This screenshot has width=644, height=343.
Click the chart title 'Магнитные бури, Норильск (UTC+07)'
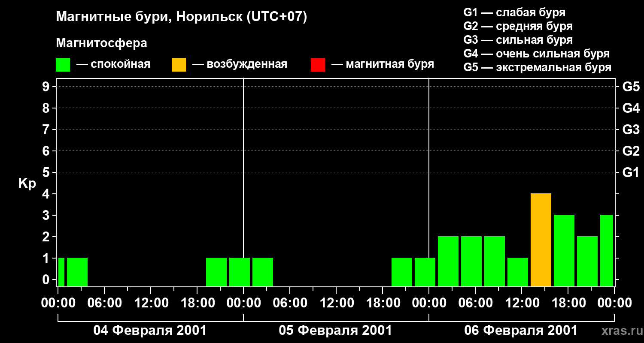[x=182, y=17]
